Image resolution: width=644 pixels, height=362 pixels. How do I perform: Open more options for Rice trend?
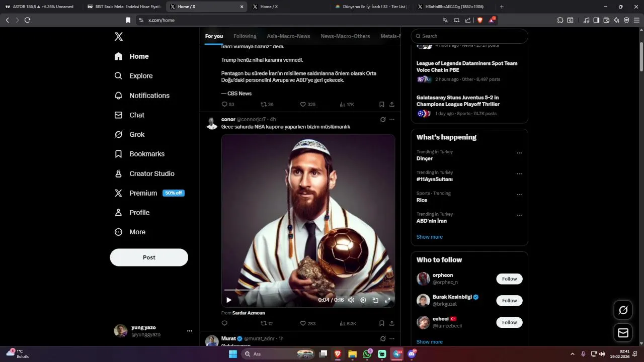pyautogui.click(x=519, y=195)
